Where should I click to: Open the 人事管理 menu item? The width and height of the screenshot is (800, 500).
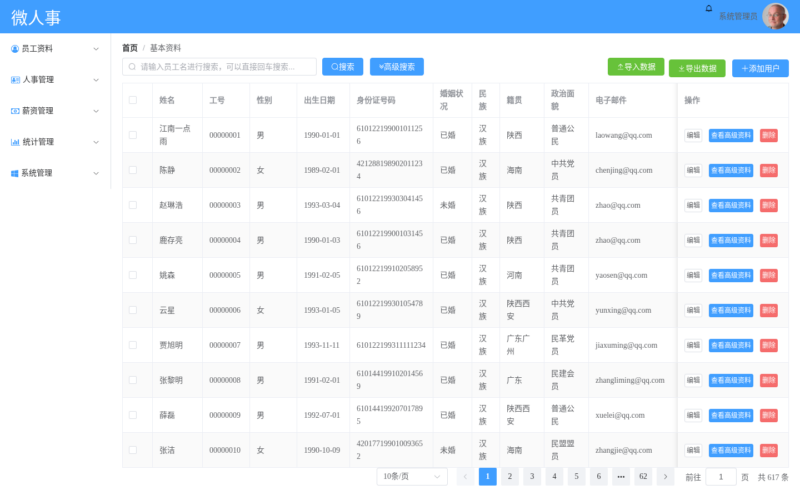(x=55, y=80)
